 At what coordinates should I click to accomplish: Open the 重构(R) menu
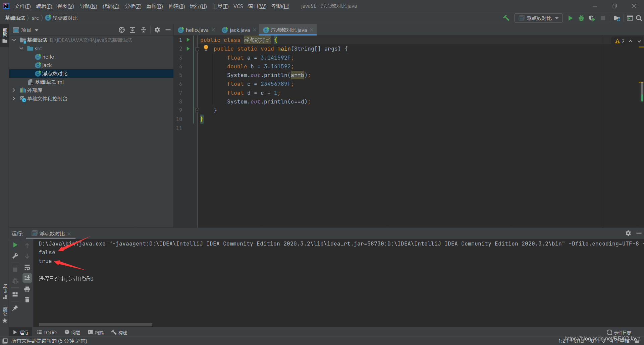[x=154, y=6]
